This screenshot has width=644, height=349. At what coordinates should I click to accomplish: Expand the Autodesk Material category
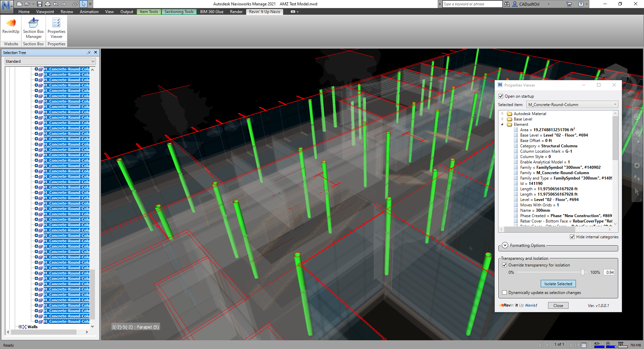502,114
